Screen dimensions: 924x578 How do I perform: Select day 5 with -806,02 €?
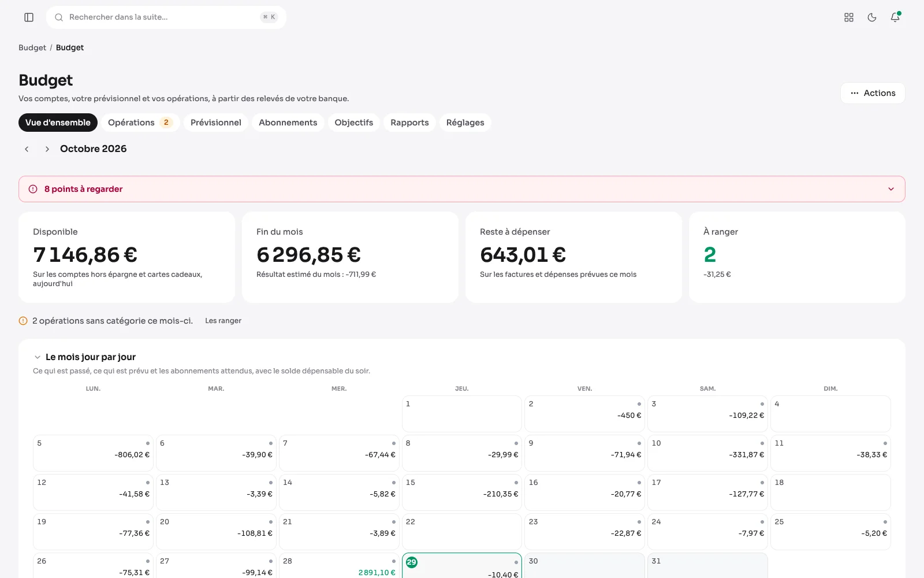[93, 453]
